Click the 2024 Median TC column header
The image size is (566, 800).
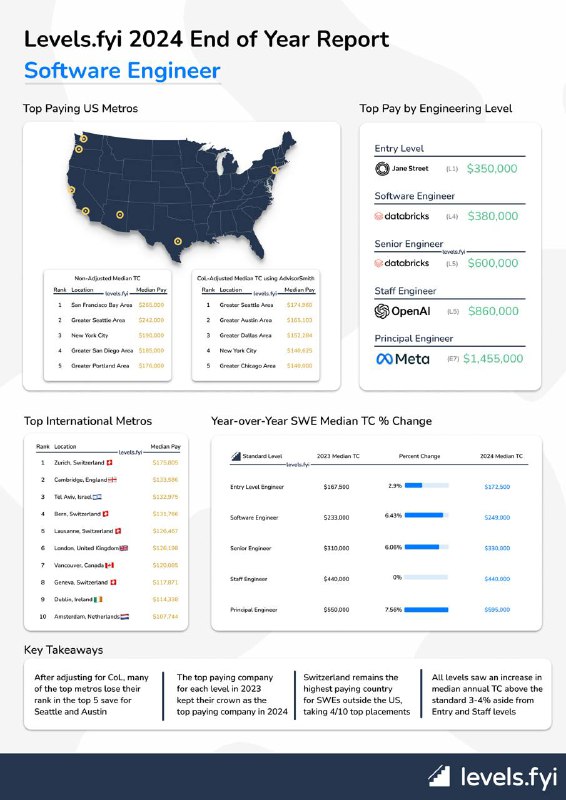pos(501,456)
